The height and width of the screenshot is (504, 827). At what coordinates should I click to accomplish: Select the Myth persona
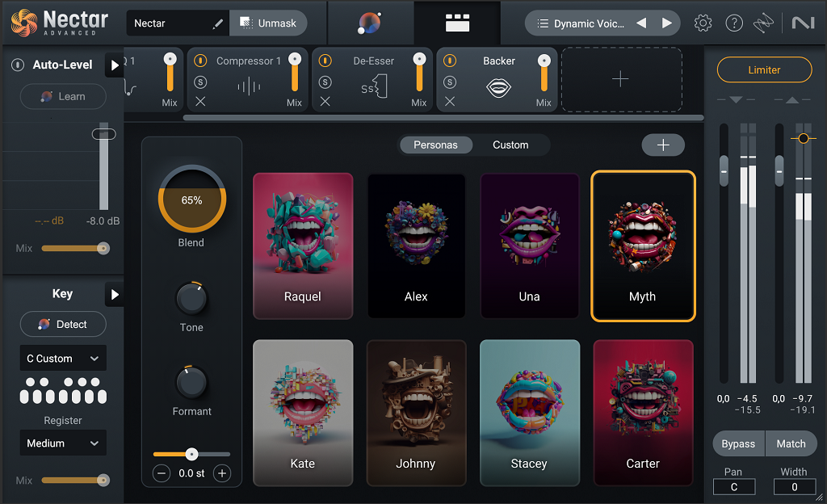pos(643,246)
